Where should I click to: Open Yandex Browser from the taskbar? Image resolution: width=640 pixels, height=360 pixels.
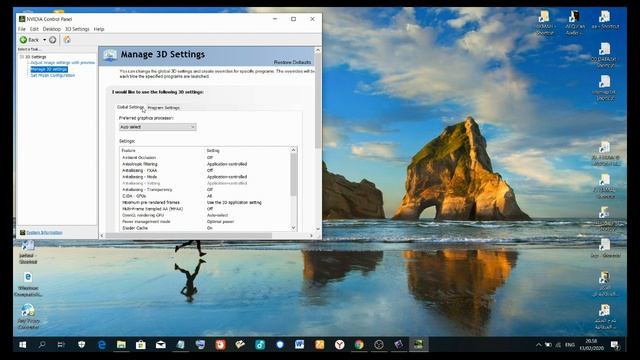click(x=339, y=345)
